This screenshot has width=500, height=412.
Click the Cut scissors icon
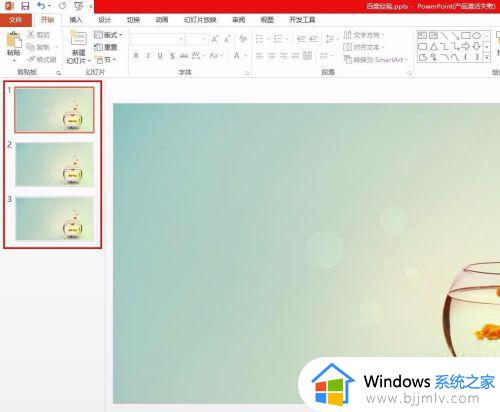point(31,34)
